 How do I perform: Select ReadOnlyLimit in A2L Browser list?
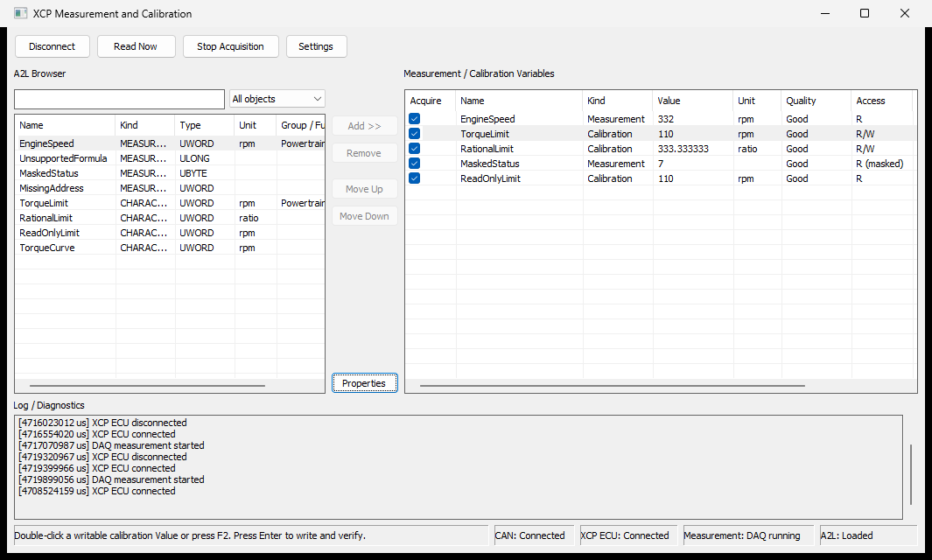point(170,233)
